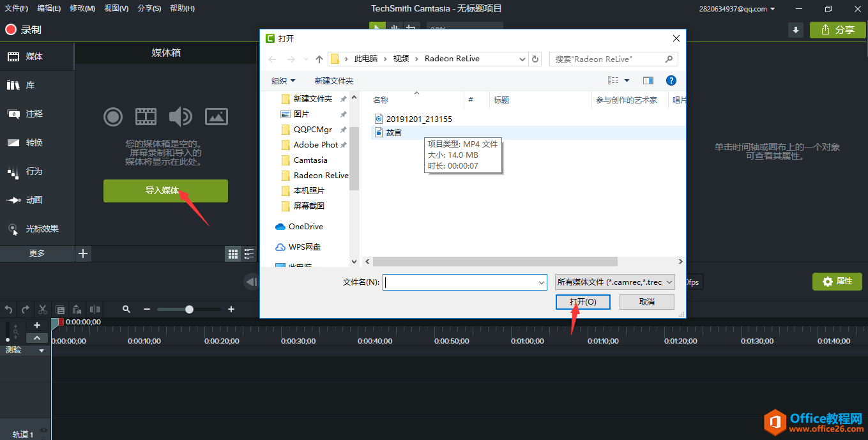This screenshot has width=868, height=440.
Task: Open the 修改(M) menu
Action: pos(82,8)
